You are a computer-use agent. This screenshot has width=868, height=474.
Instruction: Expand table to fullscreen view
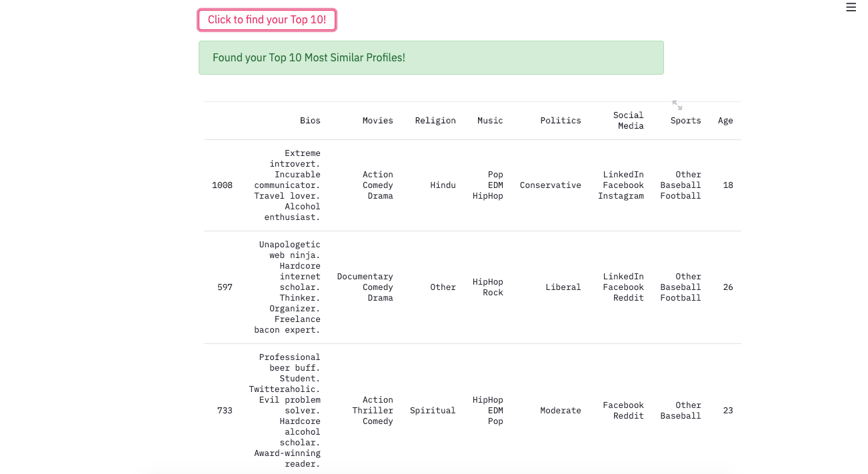tap(677, 105)
